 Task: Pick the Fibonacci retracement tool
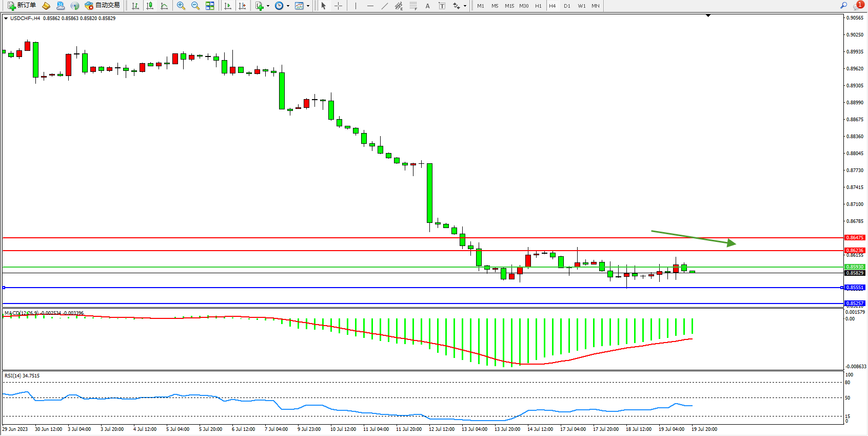pos(413,6)
